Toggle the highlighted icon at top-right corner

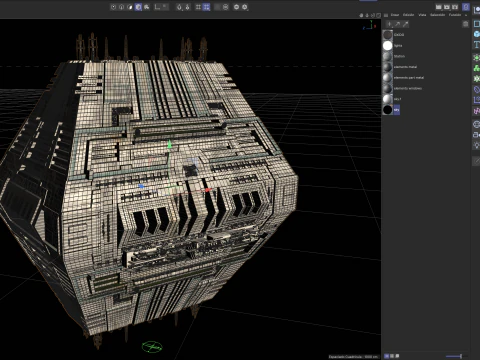pyautogui.click(x=466, y=7)
